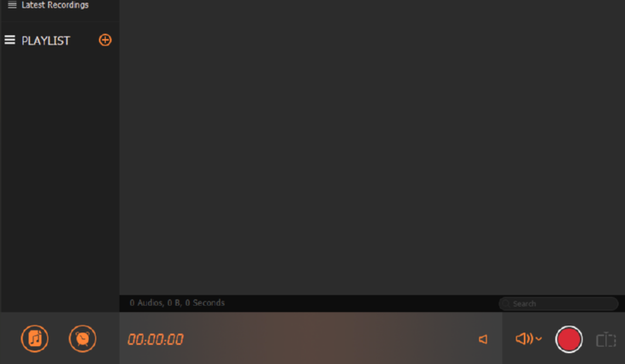Collapse the PLAYLIST section using its hamburger icon

point(10,40)
